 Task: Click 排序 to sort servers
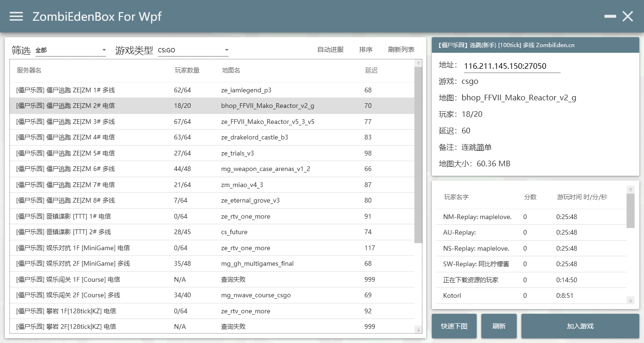(366, 50)
